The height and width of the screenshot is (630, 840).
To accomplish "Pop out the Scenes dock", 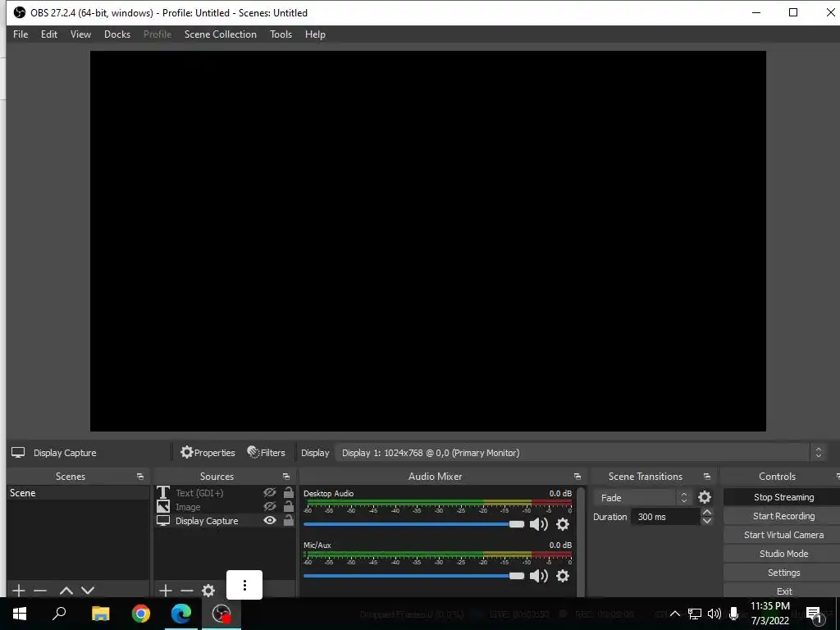I will [x=139, y=477].
